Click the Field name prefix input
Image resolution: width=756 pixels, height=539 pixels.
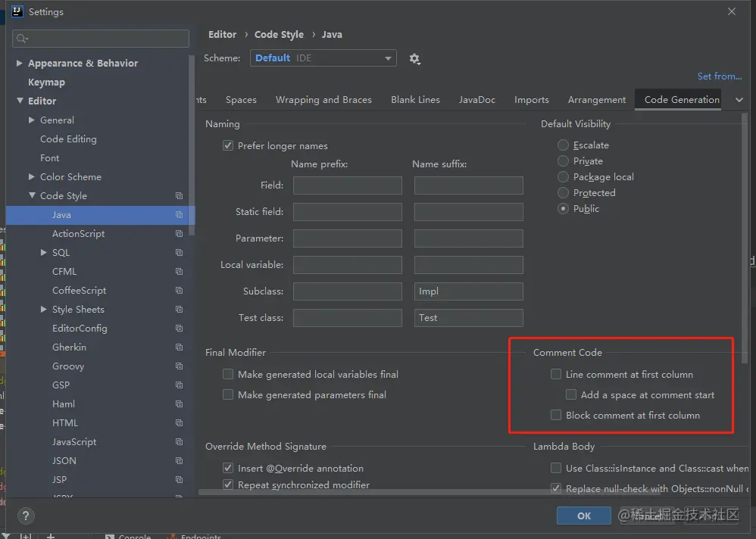click(348, 185)
